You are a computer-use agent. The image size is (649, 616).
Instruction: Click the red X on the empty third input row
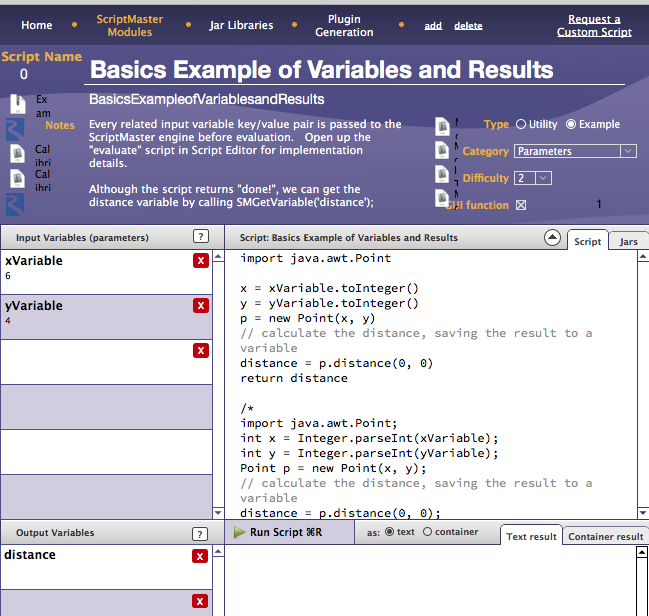(201, 351)
